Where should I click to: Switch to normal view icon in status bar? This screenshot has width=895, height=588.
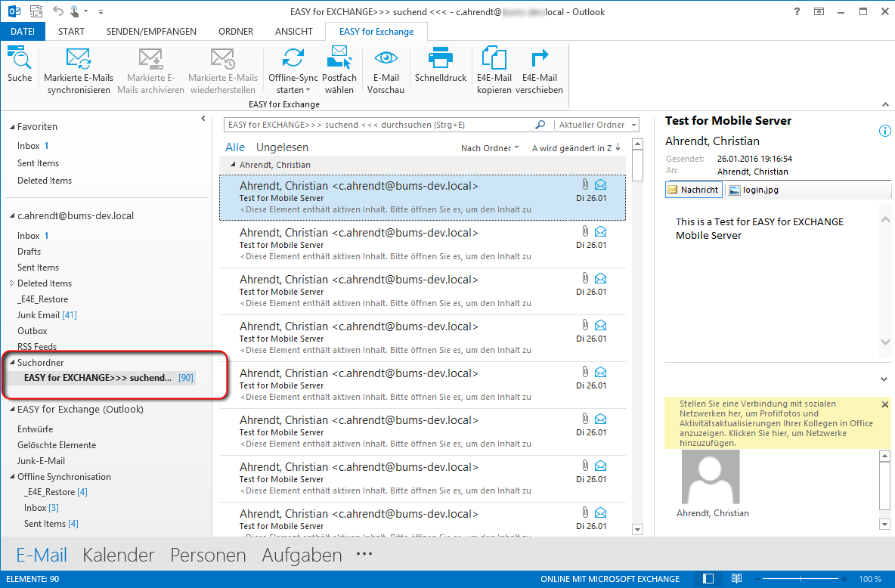click(x=708, y=578)
